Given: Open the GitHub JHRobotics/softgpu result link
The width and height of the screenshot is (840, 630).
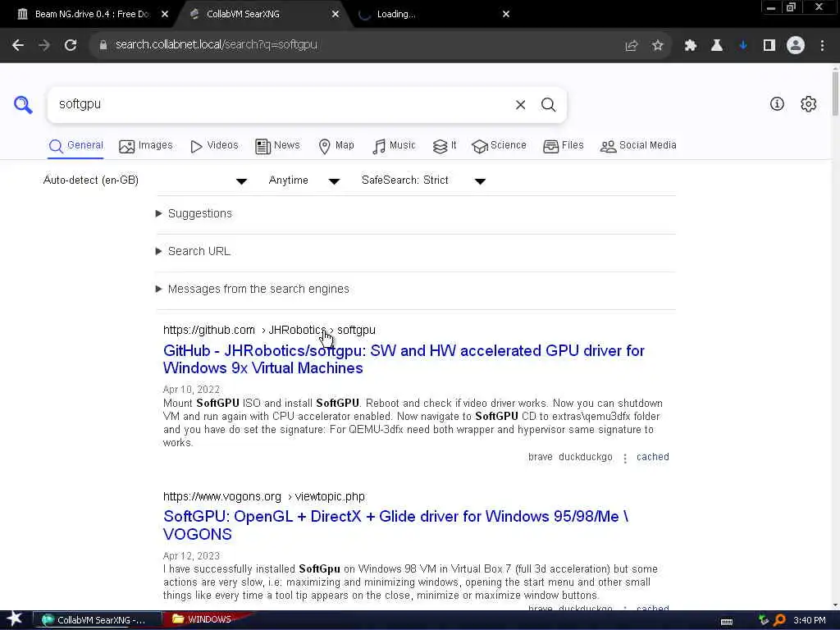Looking at the screenshot, I should pyautogui.click(x=404, y=359).
